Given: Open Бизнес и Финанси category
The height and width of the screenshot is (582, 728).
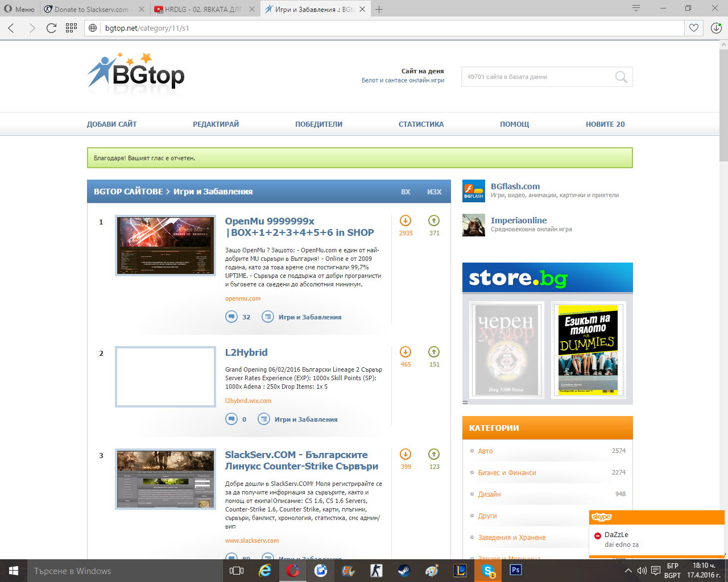Looking at the screenshot, I should click(507, 472).
